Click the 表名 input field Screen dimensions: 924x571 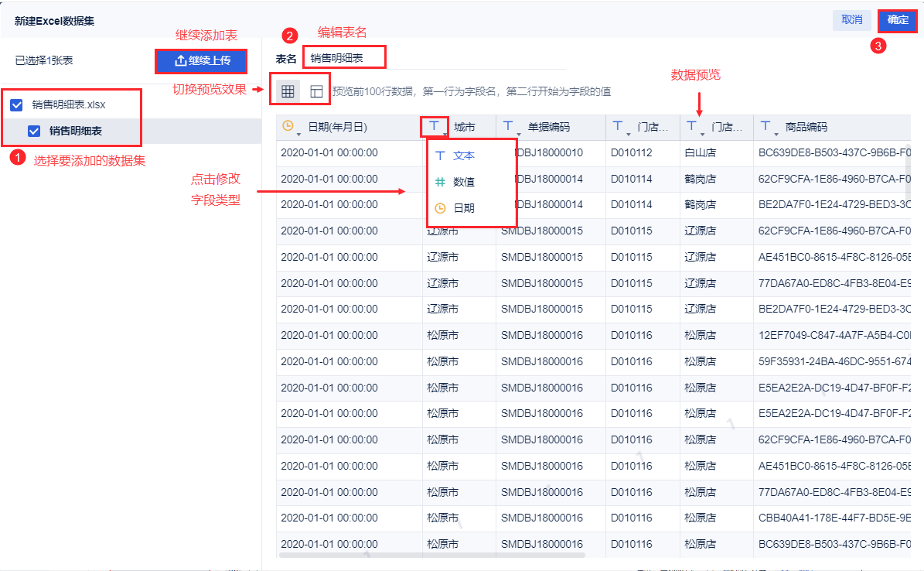[345, 58]
